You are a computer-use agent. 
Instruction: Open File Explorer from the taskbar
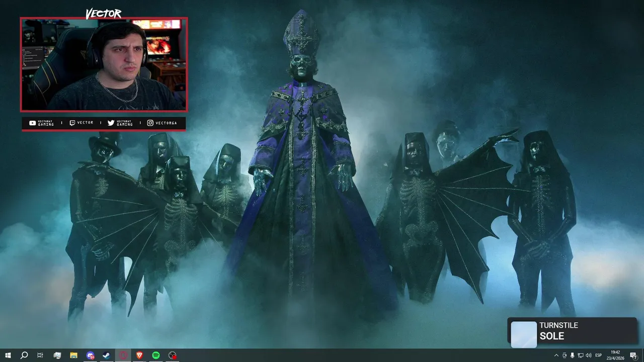pos(73,355)
